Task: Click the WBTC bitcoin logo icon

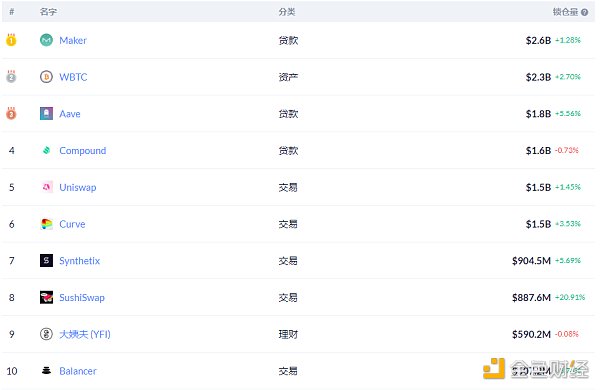Action: coord(46,77)
